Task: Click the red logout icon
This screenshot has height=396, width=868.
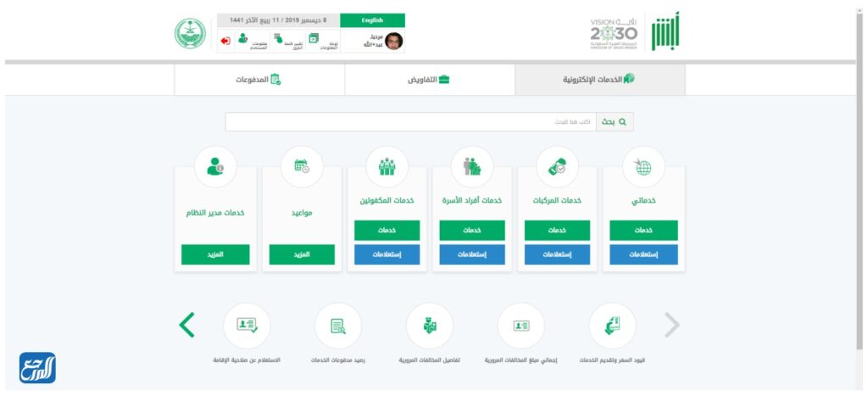Action: click(225, 41)
